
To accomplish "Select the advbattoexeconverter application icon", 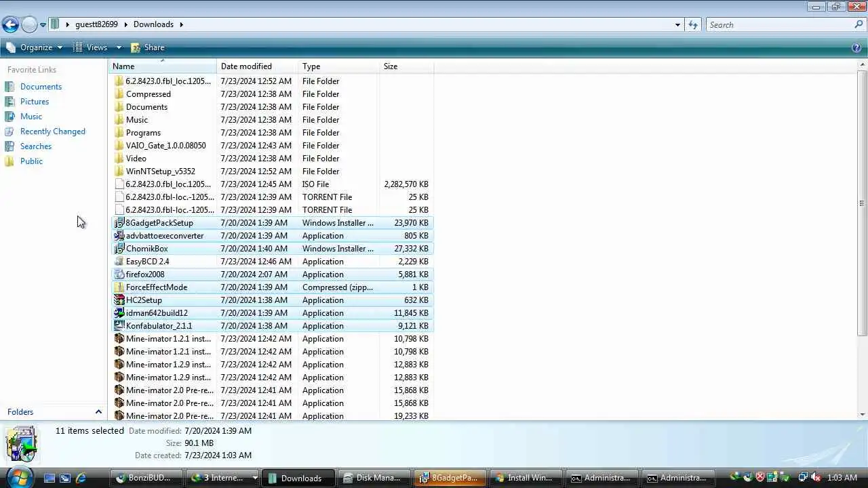I will (119, 236).
